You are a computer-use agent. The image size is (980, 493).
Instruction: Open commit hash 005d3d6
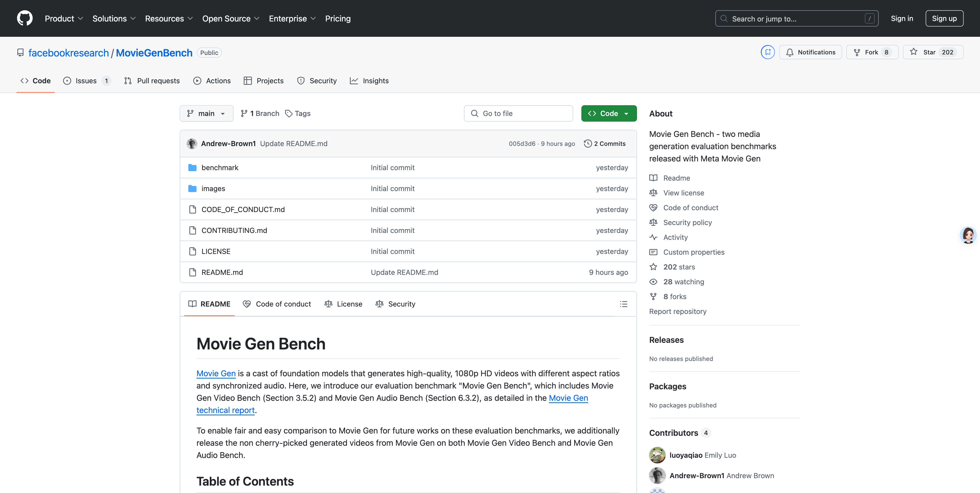tap(522, 144)
